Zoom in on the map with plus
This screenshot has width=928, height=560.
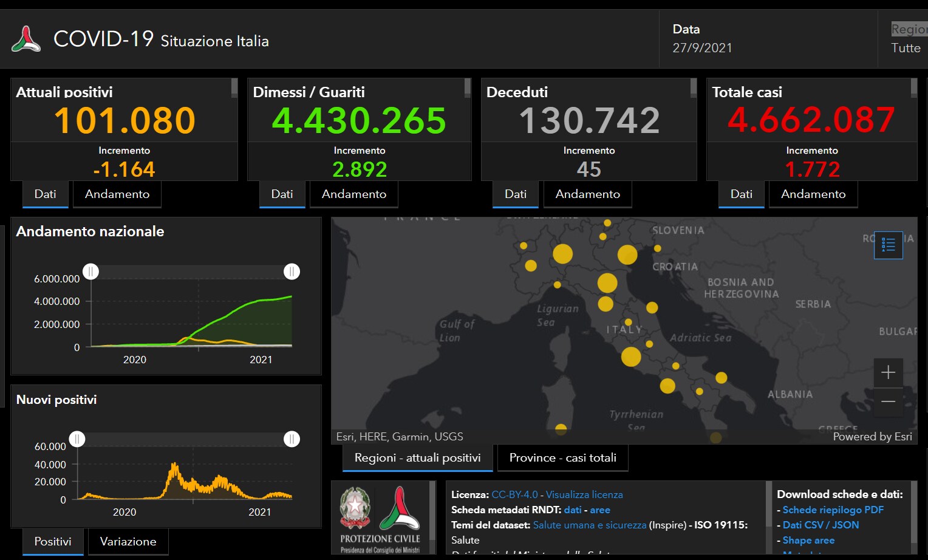pos(888,372)
